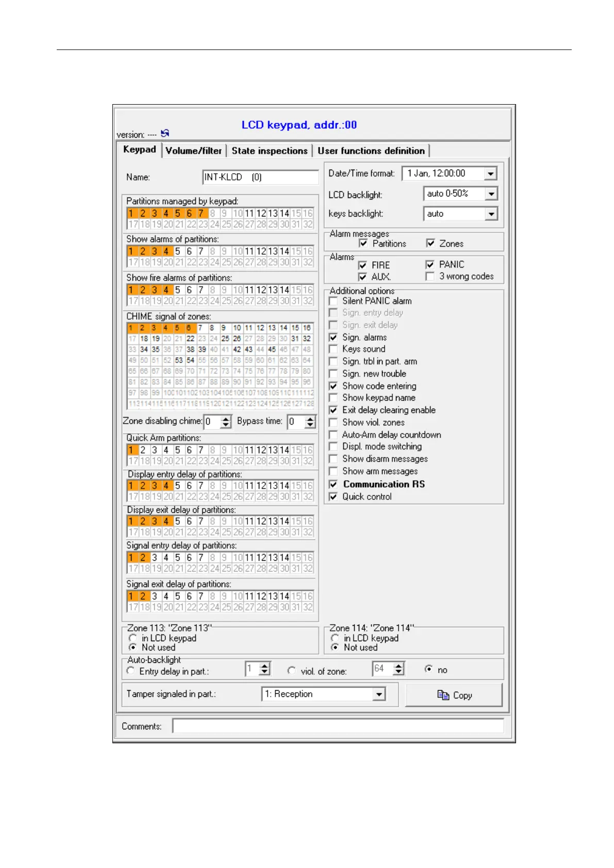This screenshot has width=614, height=868.
Task: Toggle partition 7 in Partitions managed by keypad
Action: pyautogui.click(x=201, y=213)
